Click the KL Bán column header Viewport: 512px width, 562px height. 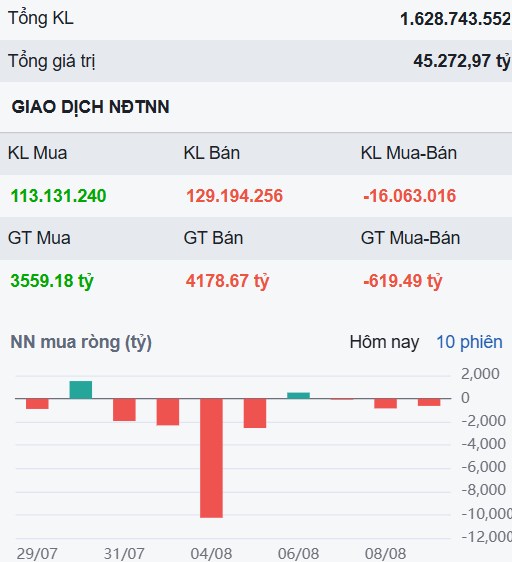pyautogui.click(x=212, y=153)
